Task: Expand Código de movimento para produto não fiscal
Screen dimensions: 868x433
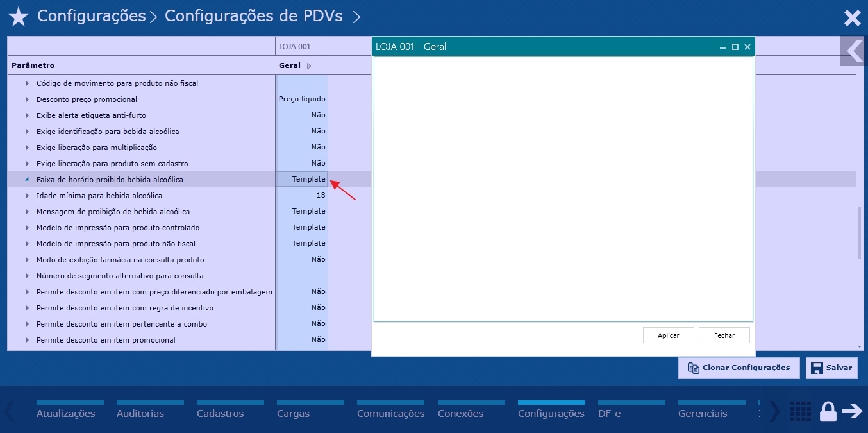Action: [28, 83]
